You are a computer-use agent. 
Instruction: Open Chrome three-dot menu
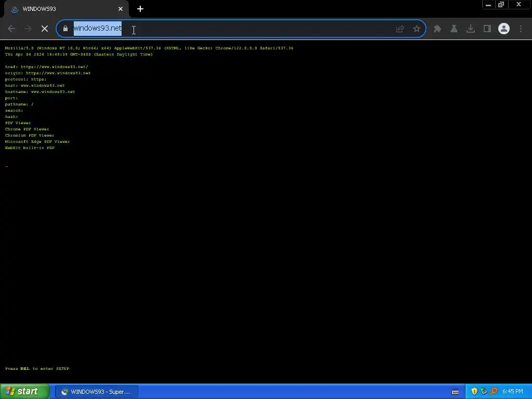pos(521,29)
